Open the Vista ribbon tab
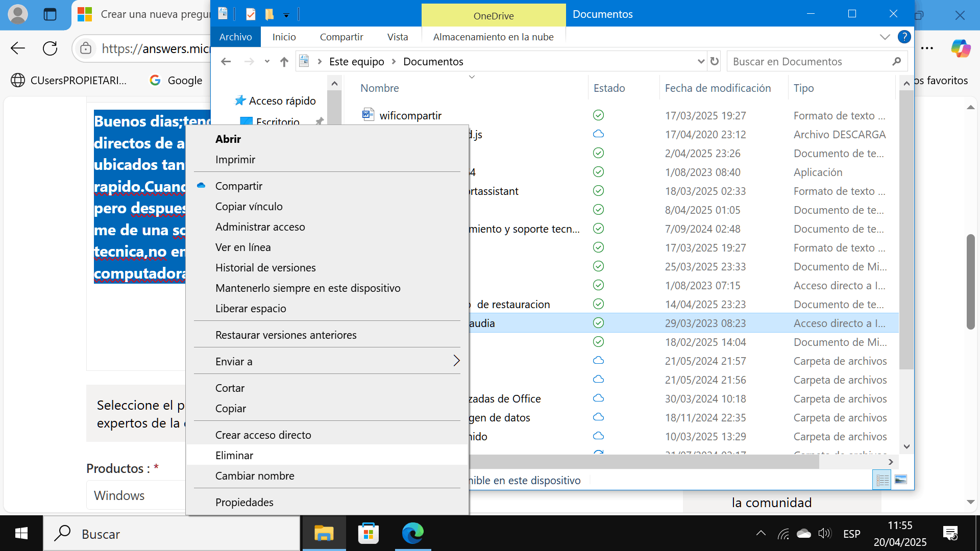 pos(397,37)
